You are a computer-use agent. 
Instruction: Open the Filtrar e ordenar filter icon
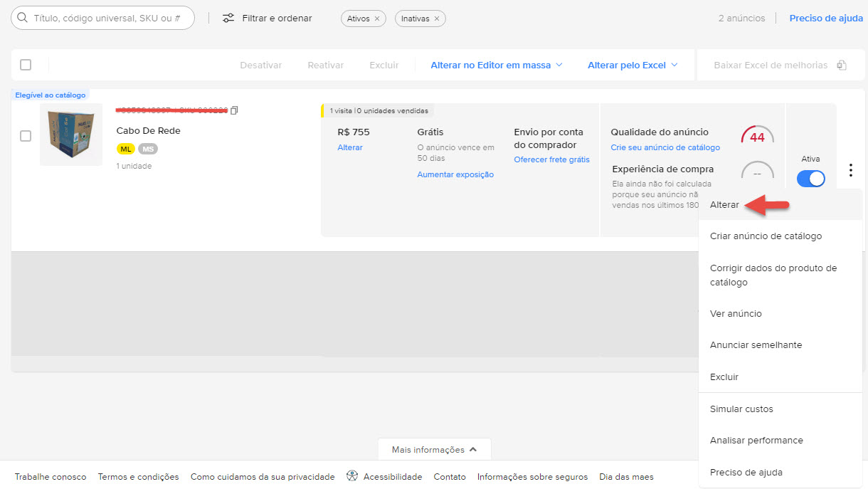pyautogui.click(x=228, y=18)
